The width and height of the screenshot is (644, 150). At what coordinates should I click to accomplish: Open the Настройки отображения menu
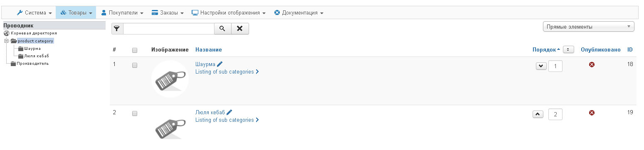pyautogui.click(x=228, y=12)
